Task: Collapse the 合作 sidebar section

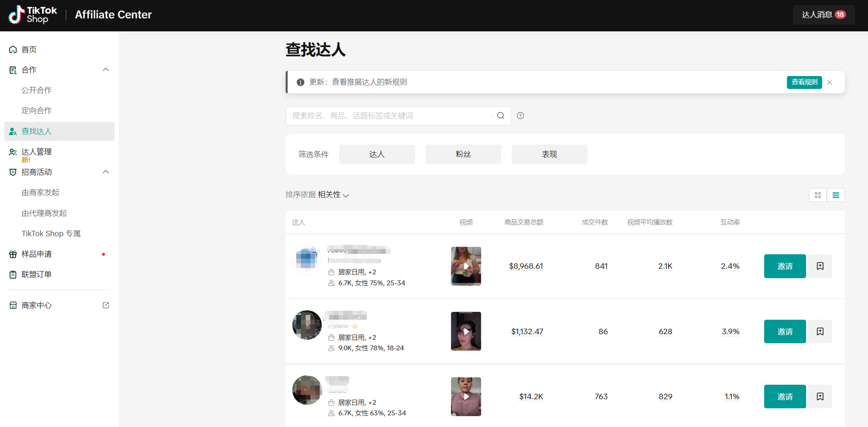Action: pos(105,70)
